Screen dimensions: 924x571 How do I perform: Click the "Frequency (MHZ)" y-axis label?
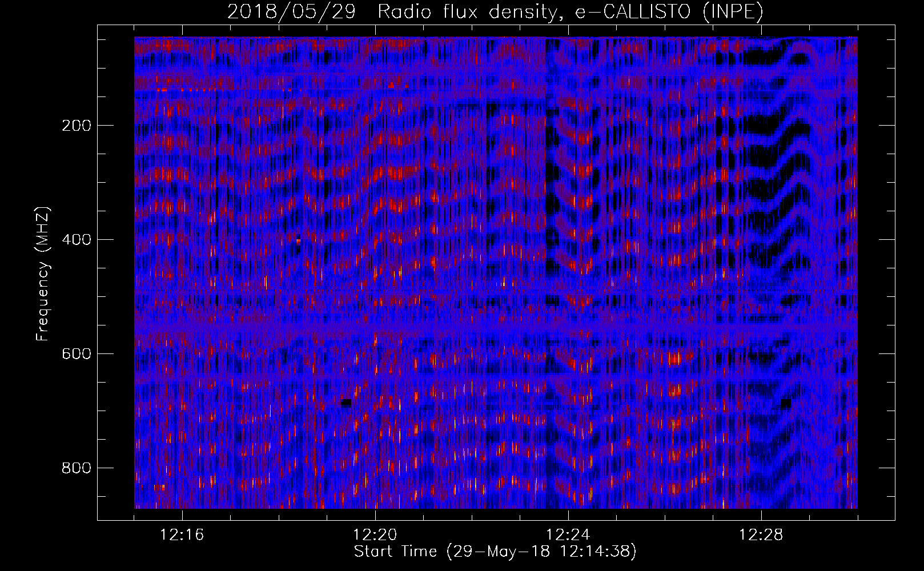43,274
